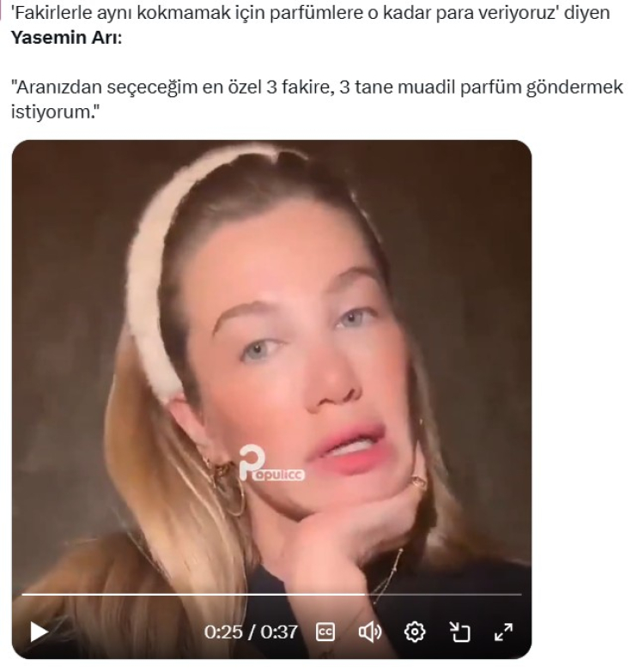Toggle closed captions with the CC icon
This screenshot has height=672, width=644.
coord(325,633)
